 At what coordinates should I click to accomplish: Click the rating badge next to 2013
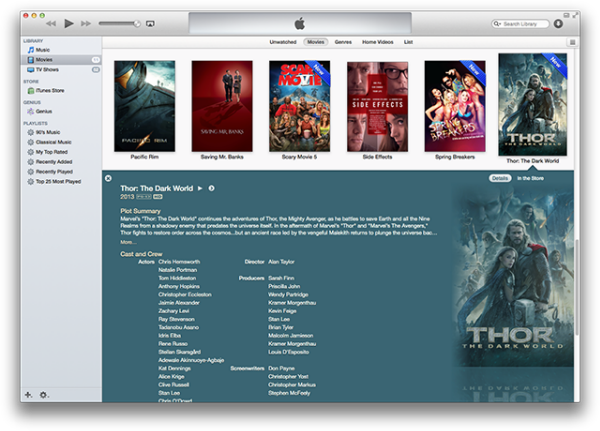tap(144, 197)
